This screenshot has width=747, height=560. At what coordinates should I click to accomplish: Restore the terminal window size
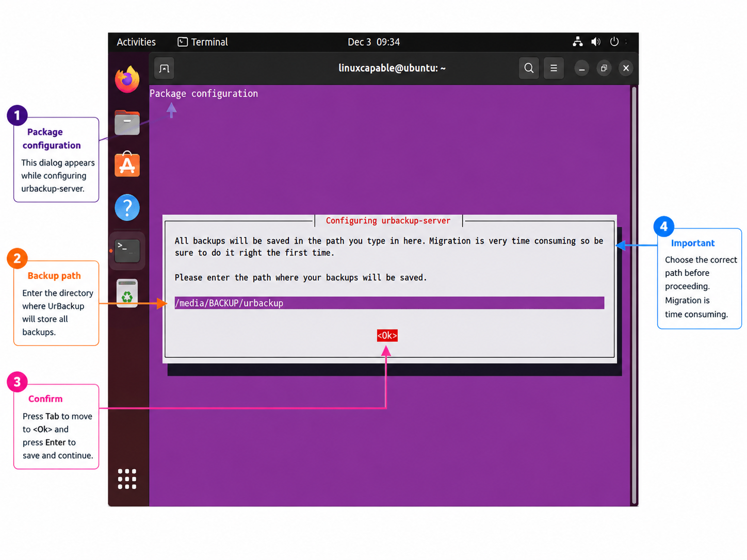coord(604,68)
